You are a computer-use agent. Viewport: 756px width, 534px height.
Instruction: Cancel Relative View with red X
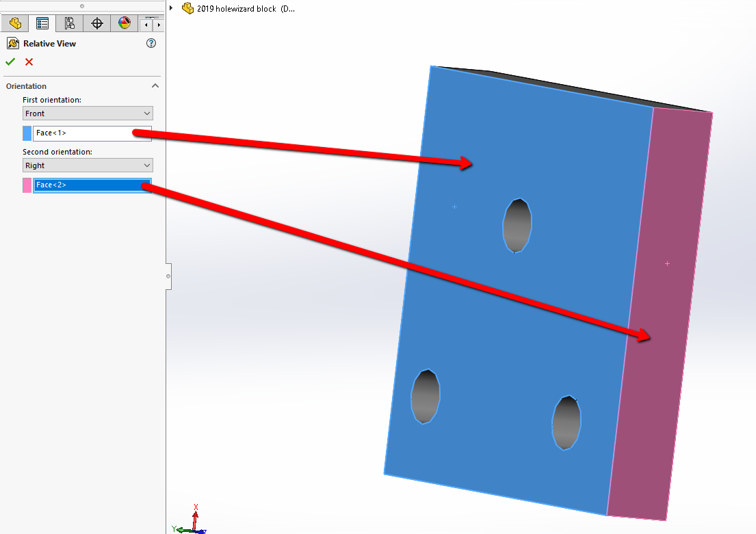coord(29,62)
